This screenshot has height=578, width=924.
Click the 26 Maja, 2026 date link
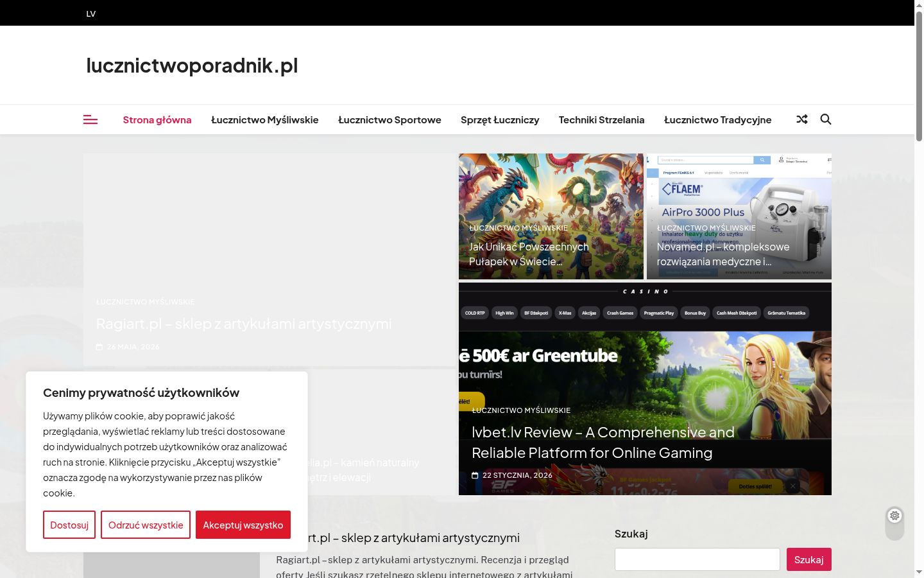(x=133, y=347)
